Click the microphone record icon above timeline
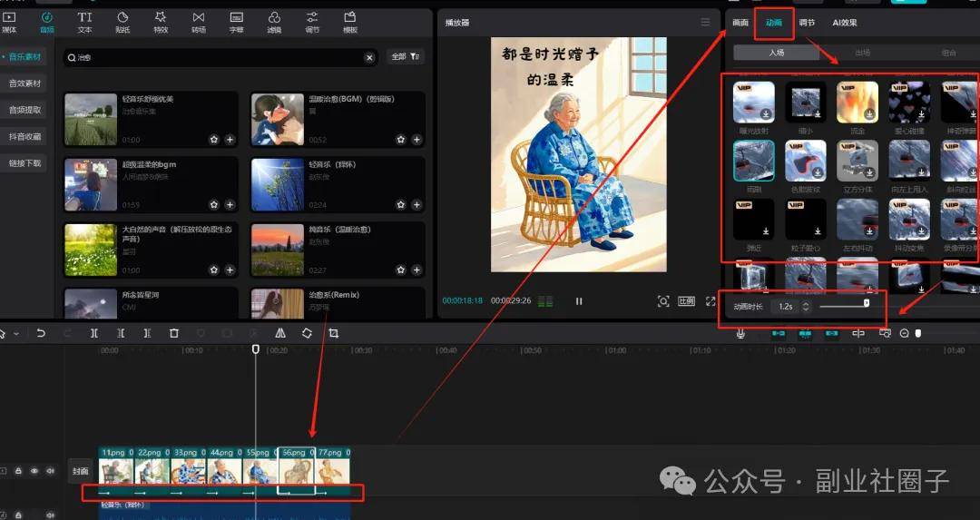The image size is (980, 520). tap(740, 333)
